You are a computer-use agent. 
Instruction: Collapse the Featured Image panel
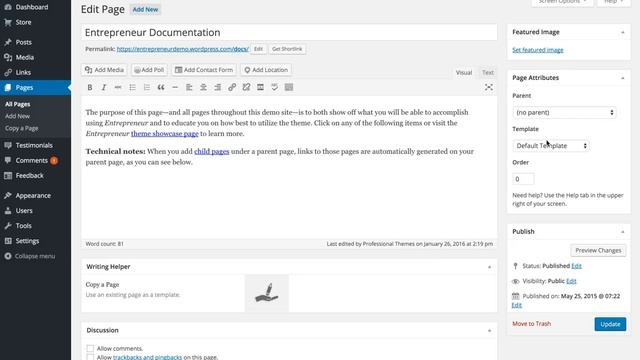pyautogui.click(x=622, y=32)
